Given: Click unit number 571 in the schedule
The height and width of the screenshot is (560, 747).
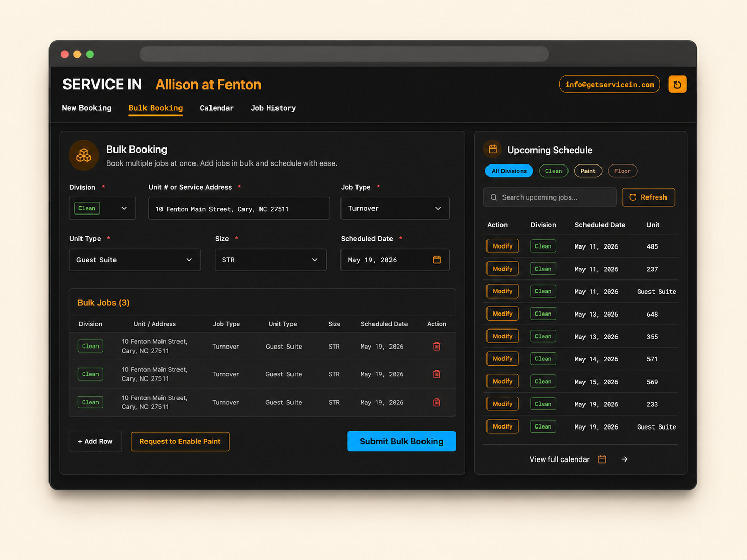Looking at the screenshot, I should tap(652, 359).
